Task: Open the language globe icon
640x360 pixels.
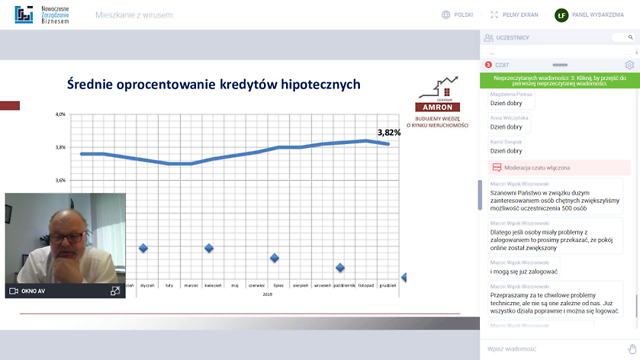Action: tap(446, 15)
